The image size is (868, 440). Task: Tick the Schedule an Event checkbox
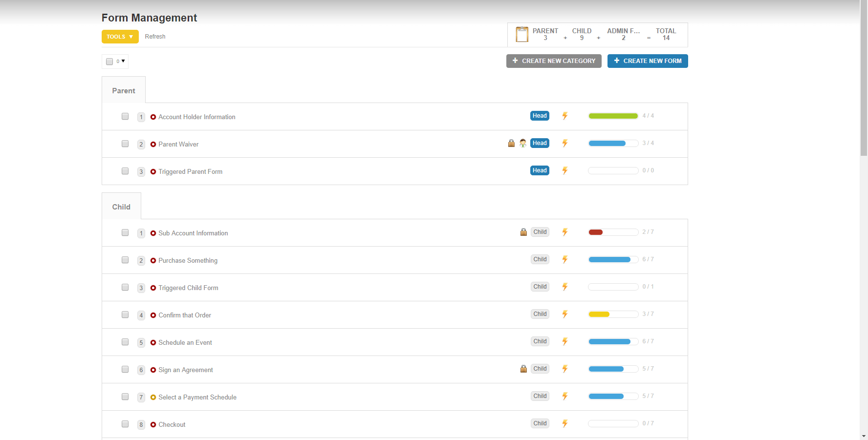(x=125, y=342)
